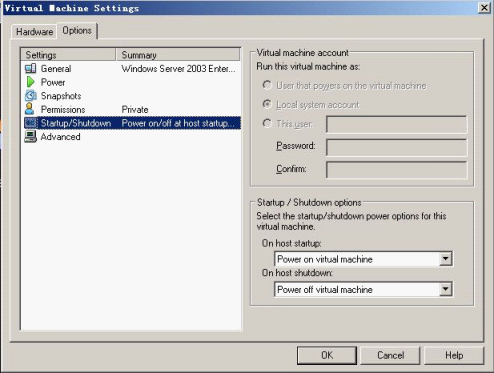Open the On host shutdown dropdown arrow
The image size is (494, 373).
(445, 289)
